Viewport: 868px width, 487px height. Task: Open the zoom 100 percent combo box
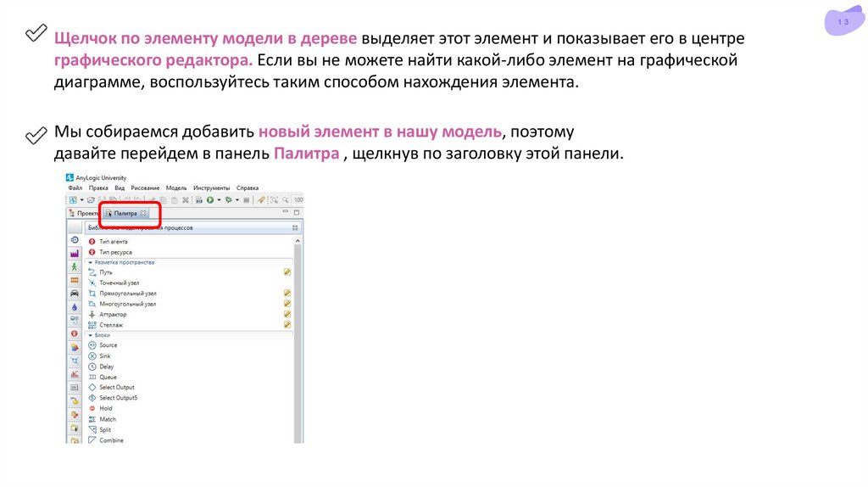coord(298,200)
